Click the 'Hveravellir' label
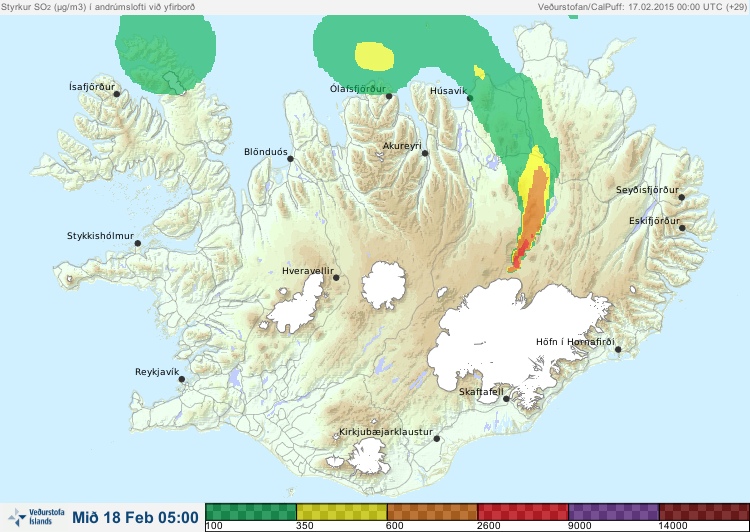 click(x=308, y=271)
